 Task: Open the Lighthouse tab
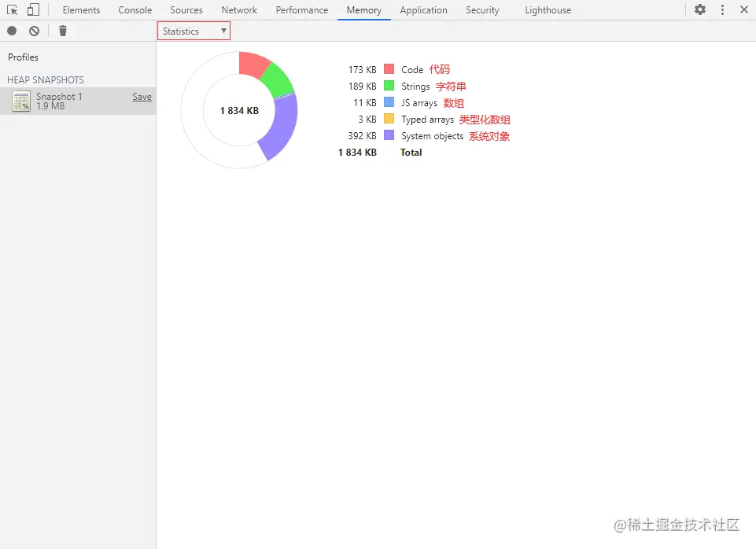point(548,10)
